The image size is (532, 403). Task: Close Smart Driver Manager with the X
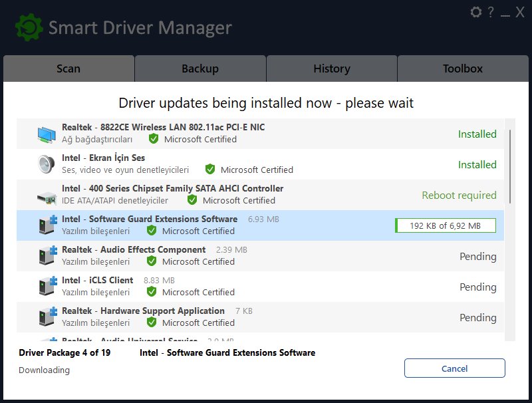520,12
